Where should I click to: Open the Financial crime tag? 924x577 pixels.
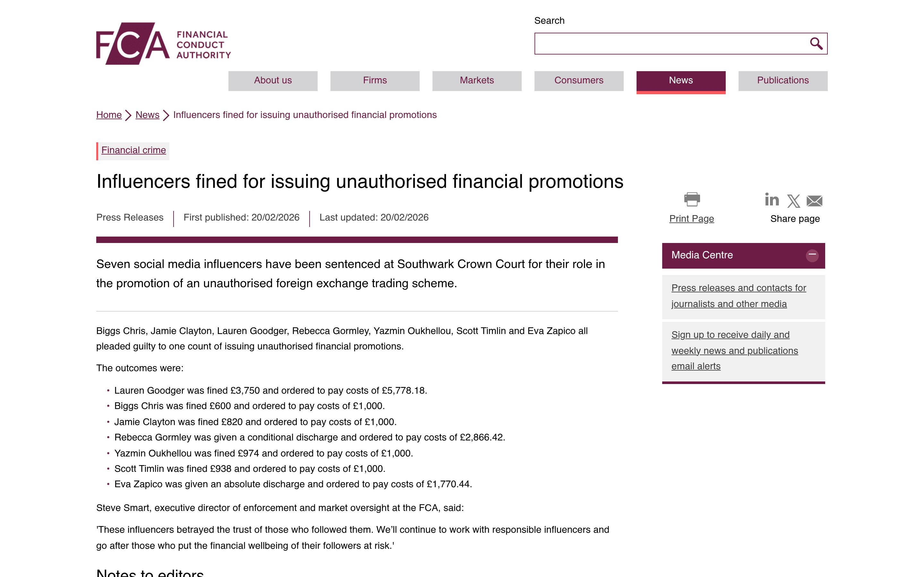[134, 150]
